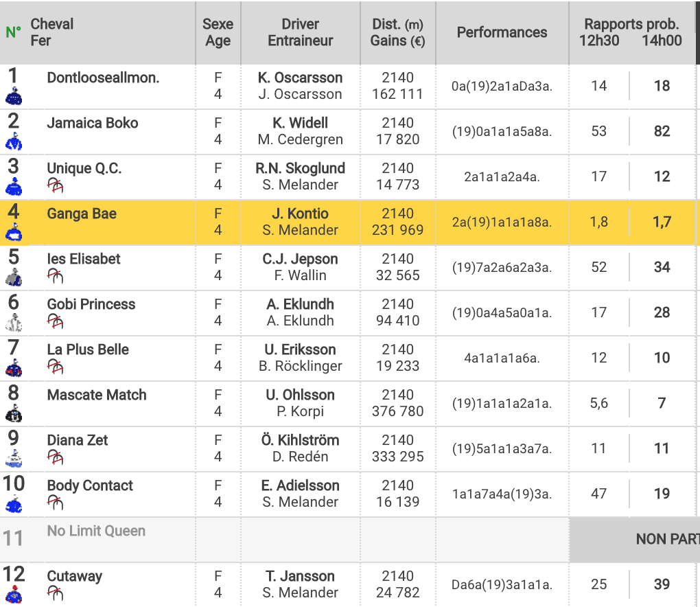
Task: Click the grey silks icon for horse 5
Action: pos(13,278)
